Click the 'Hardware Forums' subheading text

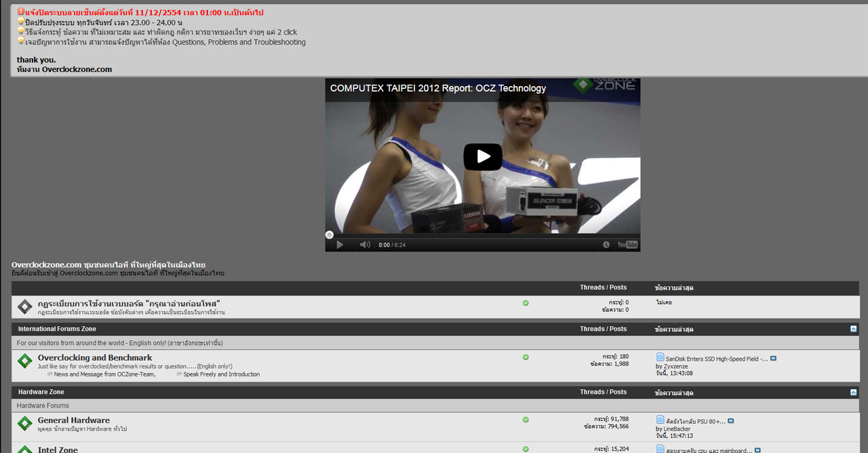[x=43, y=406]
